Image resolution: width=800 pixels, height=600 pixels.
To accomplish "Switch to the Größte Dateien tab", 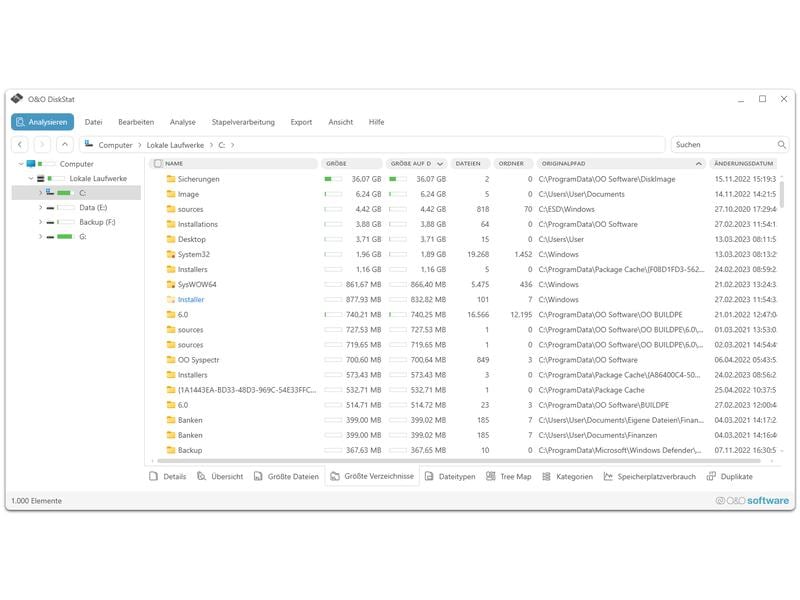I will pos(286,477).
